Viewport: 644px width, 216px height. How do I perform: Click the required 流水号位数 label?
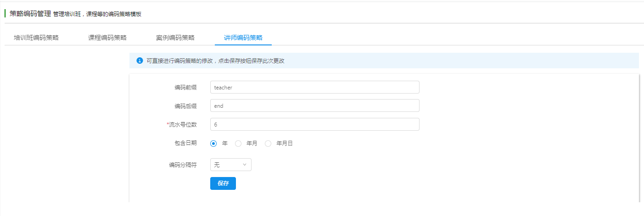coord(182,124)
